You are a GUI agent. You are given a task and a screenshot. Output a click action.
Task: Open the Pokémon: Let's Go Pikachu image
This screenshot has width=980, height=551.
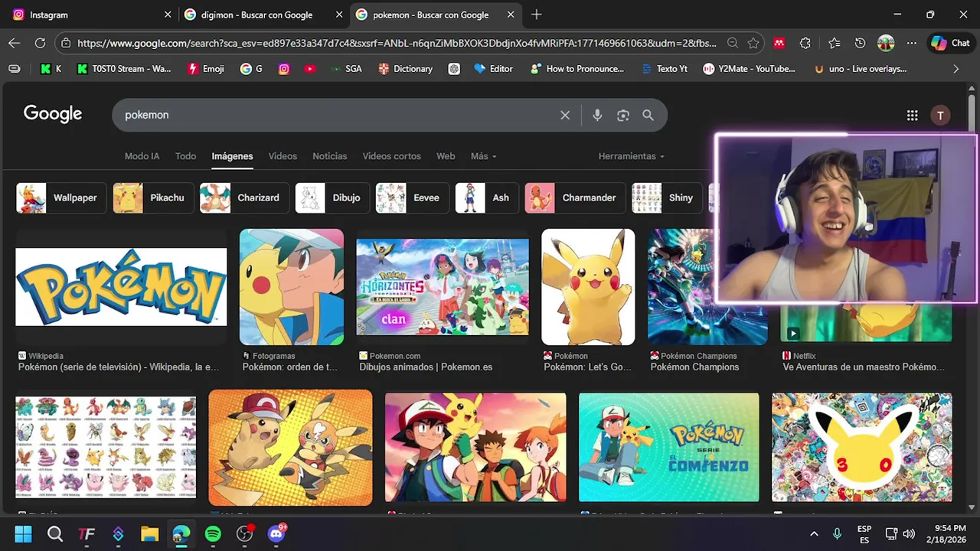[x=588, y=287]
